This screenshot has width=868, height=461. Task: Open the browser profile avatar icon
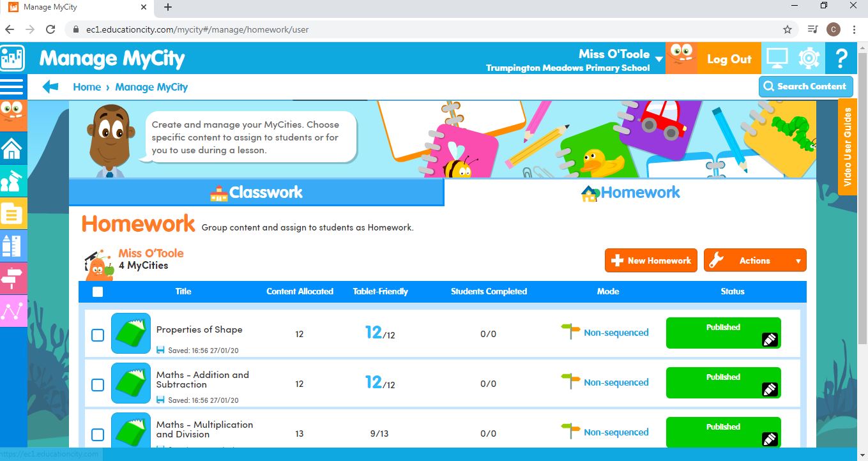click(x=833, y=29)
